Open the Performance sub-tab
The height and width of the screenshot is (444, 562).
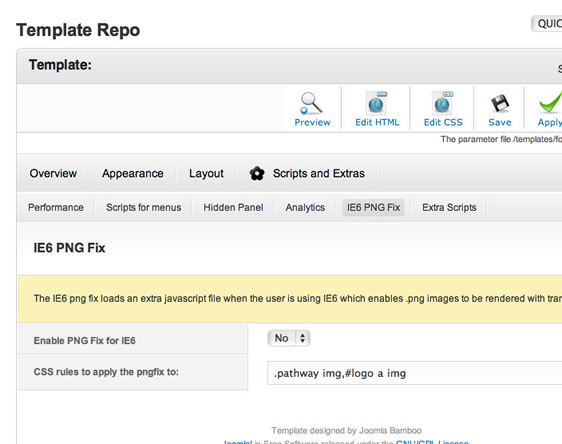tap(56, 207)
